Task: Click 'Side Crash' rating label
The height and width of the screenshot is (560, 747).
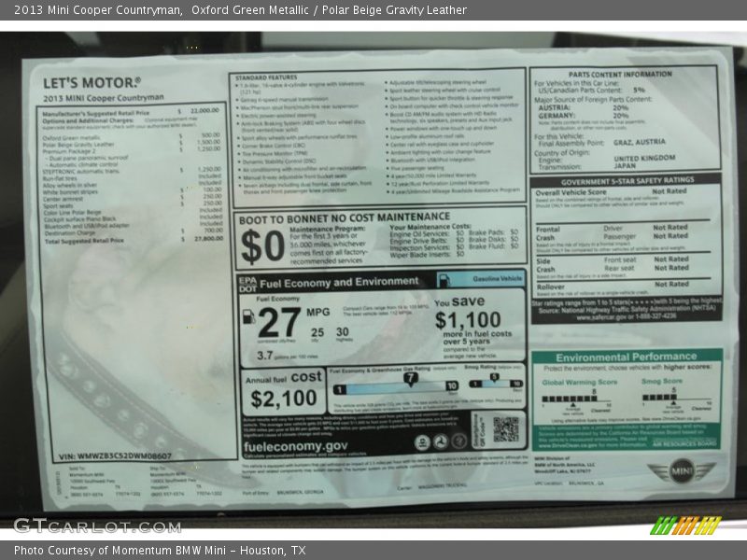Action: coord(545,265)
